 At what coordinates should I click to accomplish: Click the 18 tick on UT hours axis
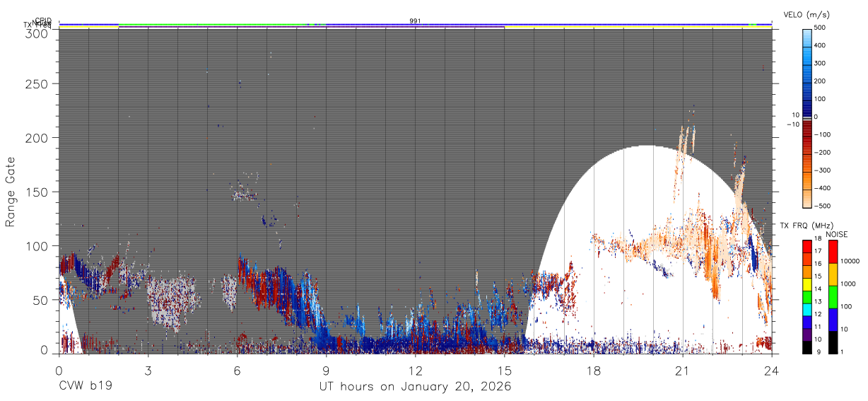(x=593, y=370)
